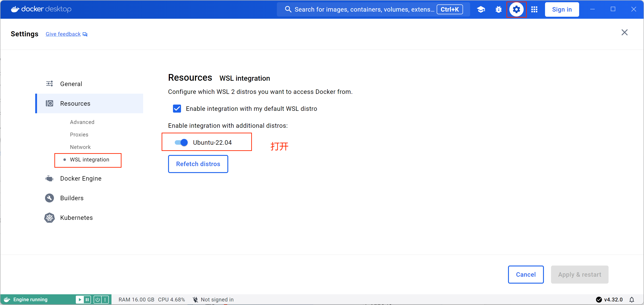Image resolution: width=644 pixels, height=305 pixels.
Task: Toggle Ubuntu-22.04 integration switch
Action: coord(181,142)
